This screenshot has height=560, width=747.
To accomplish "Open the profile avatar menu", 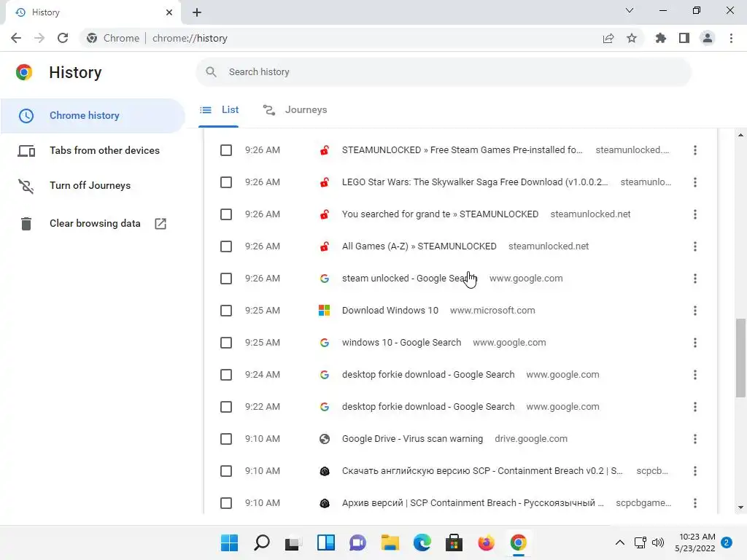I will coord(708,38).
